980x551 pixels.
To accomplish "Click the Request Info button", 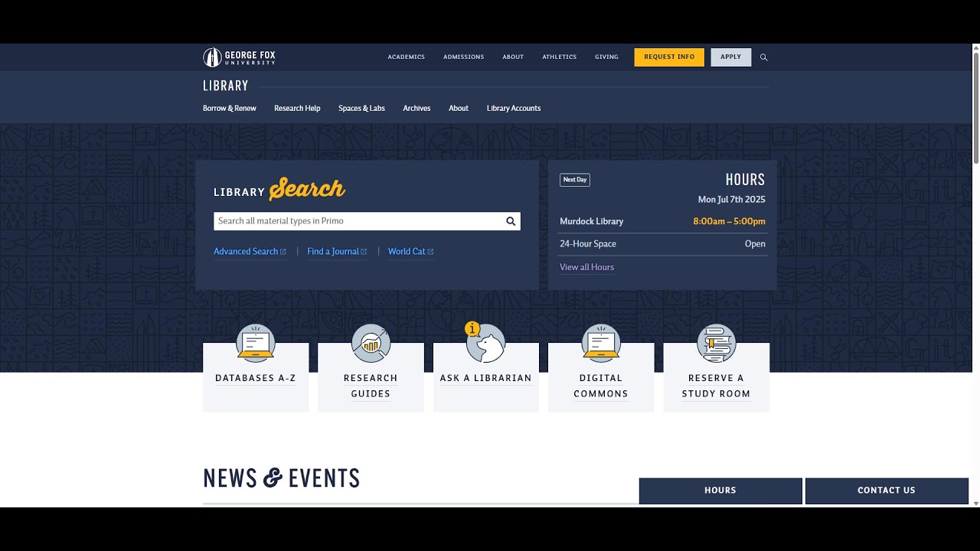I will 669,57.
